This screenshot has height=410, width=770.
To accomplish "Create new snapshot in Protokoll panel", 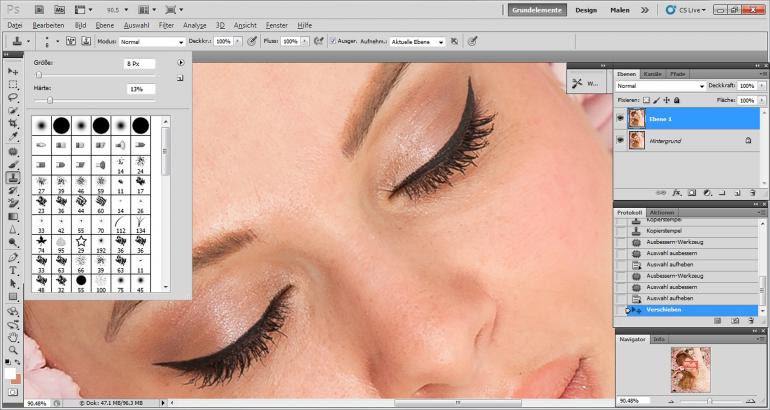I will [x=735, y=321].
